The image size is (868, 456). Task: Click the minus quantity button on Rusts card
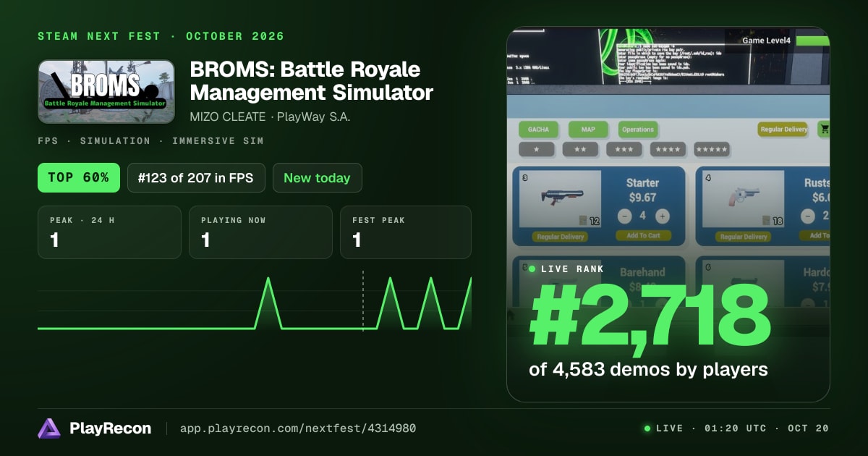click(808, 216)
